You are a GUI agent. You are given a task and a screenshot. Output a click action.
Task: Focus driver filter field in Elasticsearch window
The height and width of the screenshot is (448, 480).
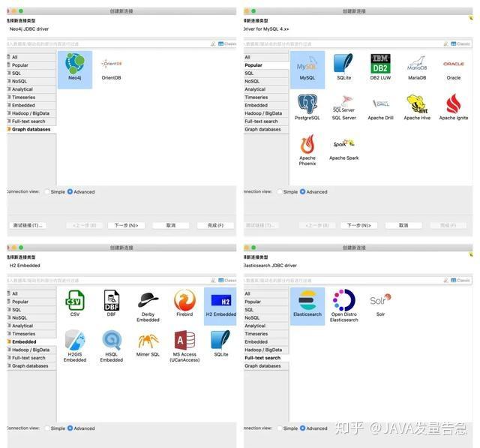[x=343, y=280]
